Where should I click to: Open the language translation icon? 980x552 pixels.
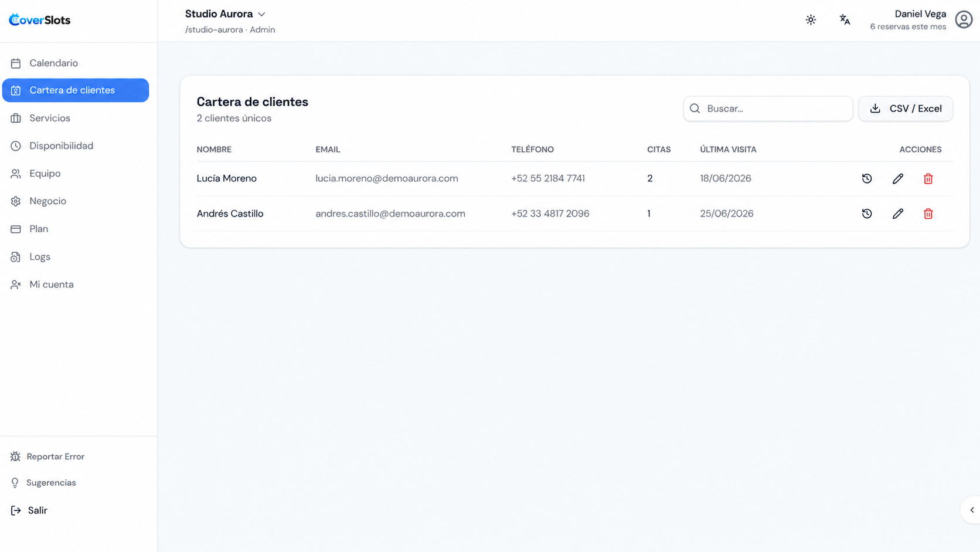845,19
